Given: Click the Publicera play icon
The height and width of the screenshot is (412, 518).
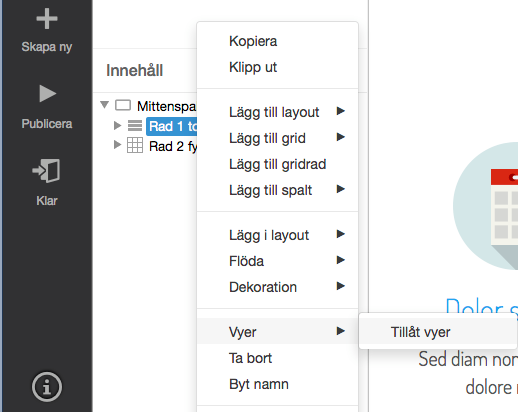Looking at the screenshot, I should coord(47,93).
